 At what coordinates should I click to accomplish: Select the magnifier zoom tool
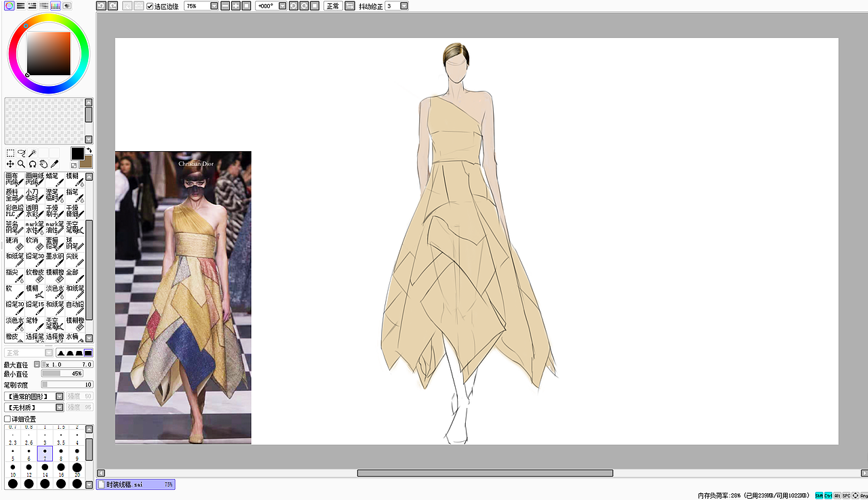click(x=22, y=164)
